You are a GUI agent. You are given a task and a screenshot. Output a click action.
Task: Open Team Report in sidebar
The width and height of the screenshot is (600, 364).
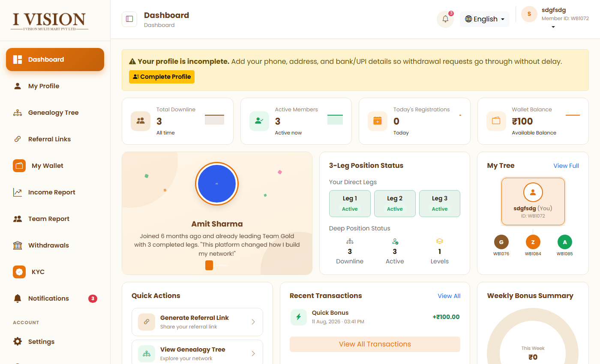coord(55,219)
